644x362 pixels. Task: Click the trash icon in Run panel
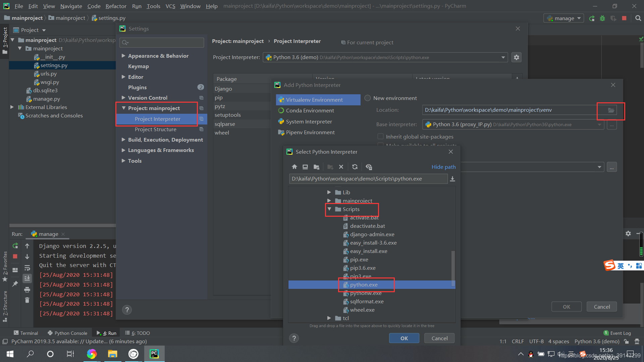27,300
